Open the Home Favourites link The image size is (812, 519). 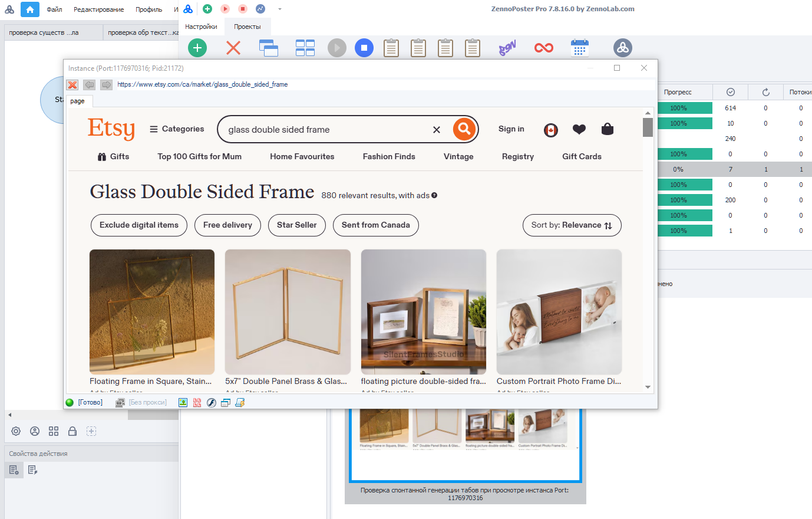tap(302, 157)
